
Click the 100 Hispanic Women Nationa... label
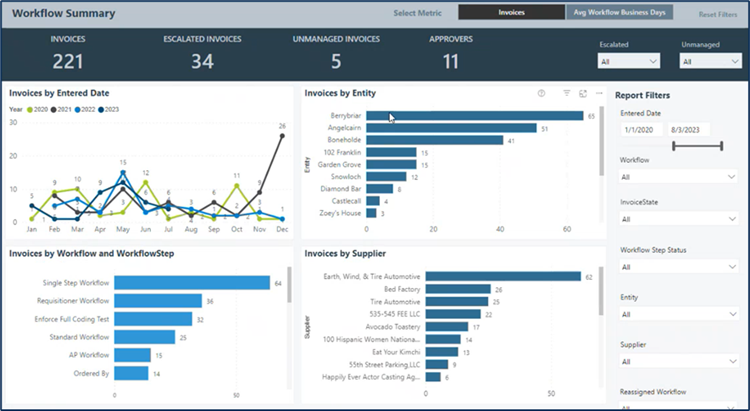click(x=372, y=339)
